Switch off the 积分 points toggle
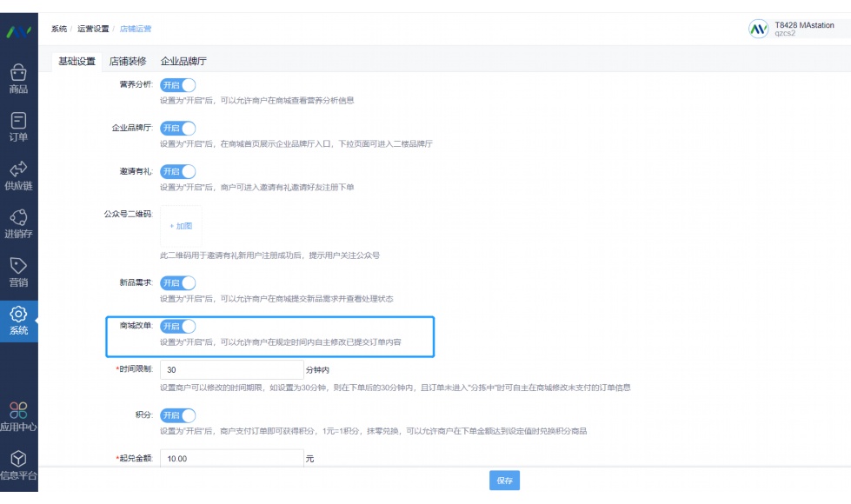851x504 pixels. [177, 415]
